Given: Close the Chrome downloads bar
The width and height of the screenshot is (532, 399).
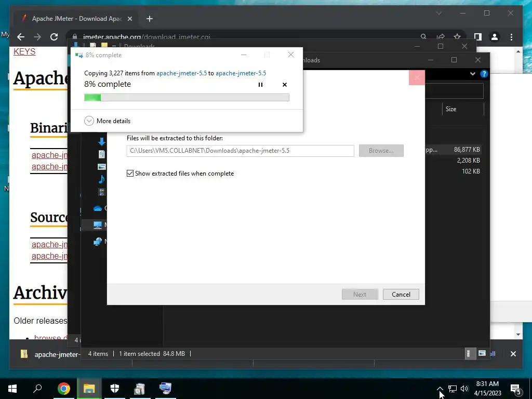Looking at the screenshot, I should (513, 354).
